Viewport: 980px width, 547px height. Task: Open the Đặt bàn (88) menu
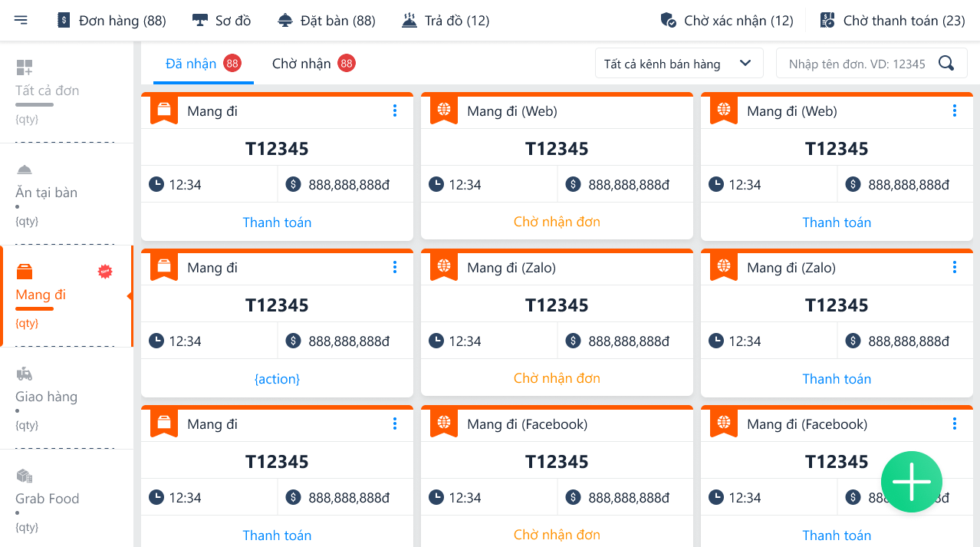[x=326, y=21]
